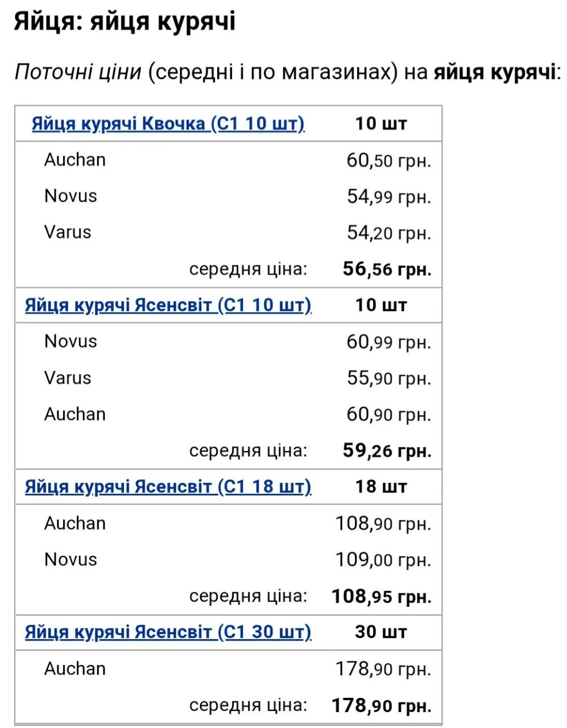Click the page heading Яйця: яйця курячі
The width and height of the screenshot is (567, 728).
point(125,22)
